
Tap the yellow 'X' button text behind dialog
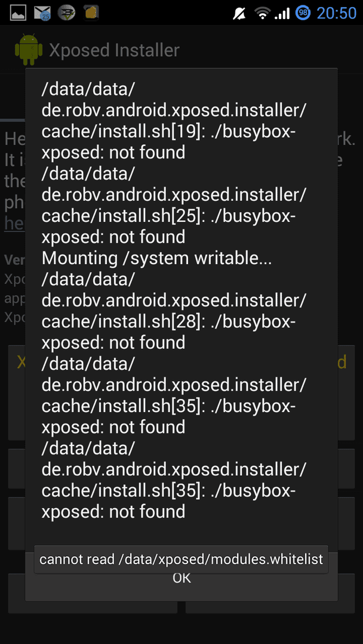pos(21,362)
